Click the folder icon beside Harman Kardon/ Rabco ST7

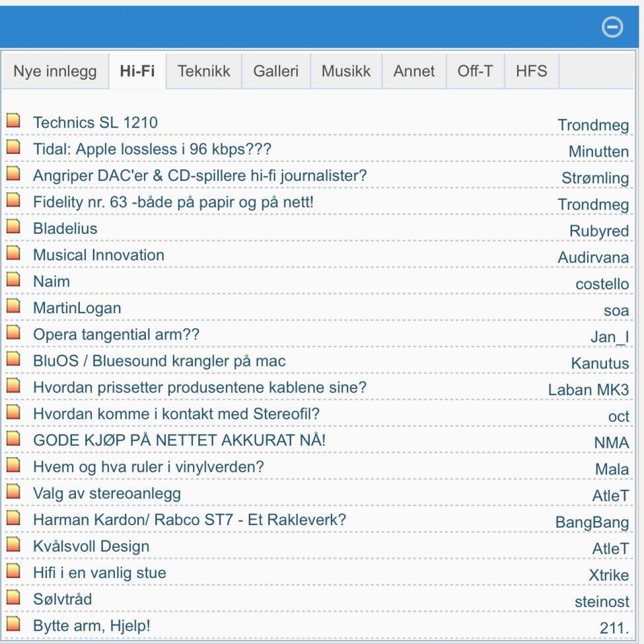13,517
